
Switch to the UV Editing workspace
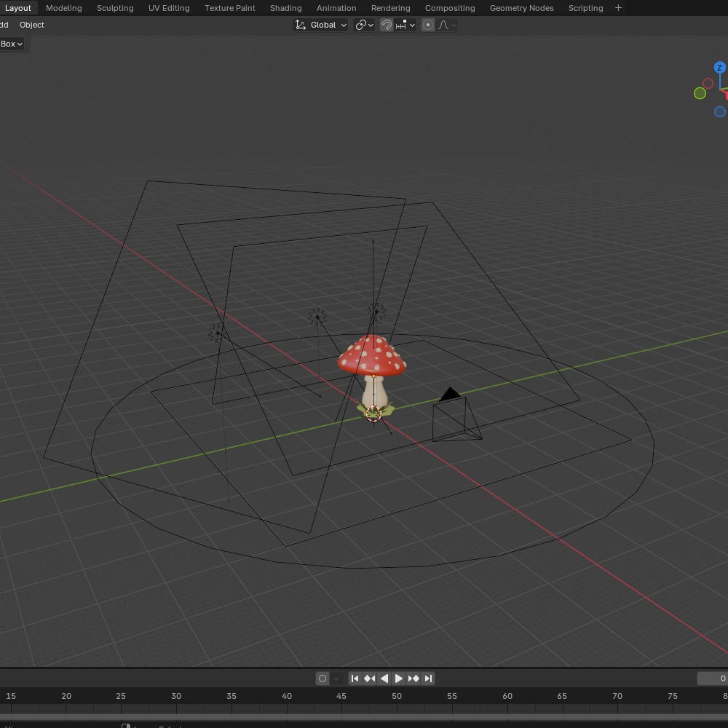click(169, 8)
